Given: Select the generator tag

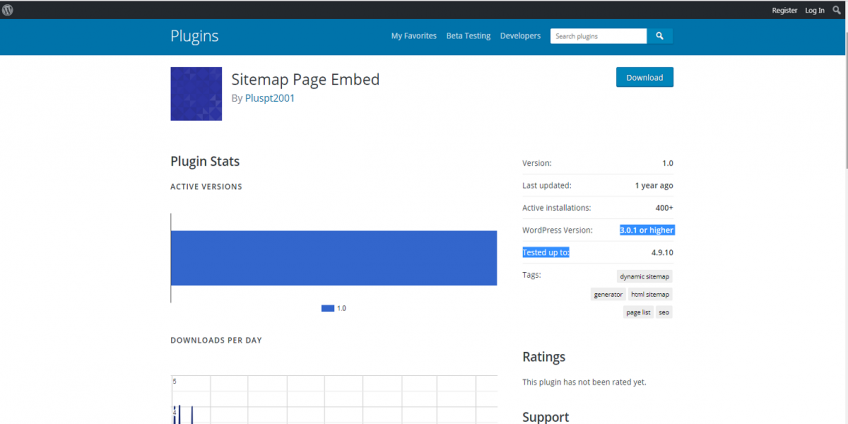Looking at the screenshot, I should pos(608,295).
